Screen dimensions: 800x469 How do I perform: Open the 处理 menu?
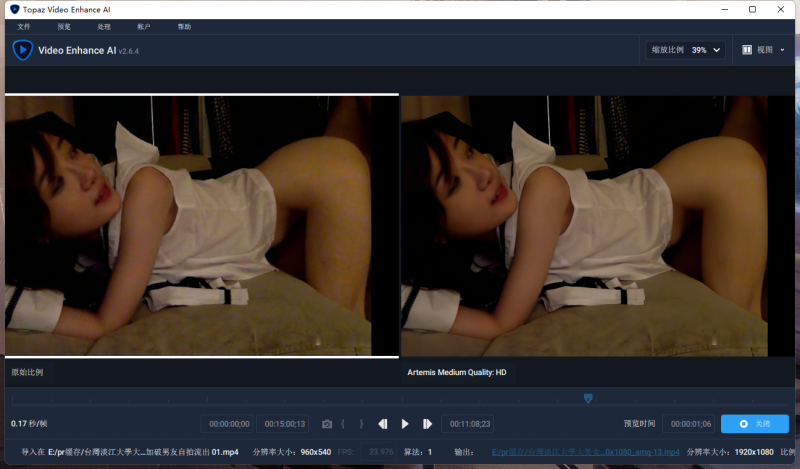(x=105, y=26)
